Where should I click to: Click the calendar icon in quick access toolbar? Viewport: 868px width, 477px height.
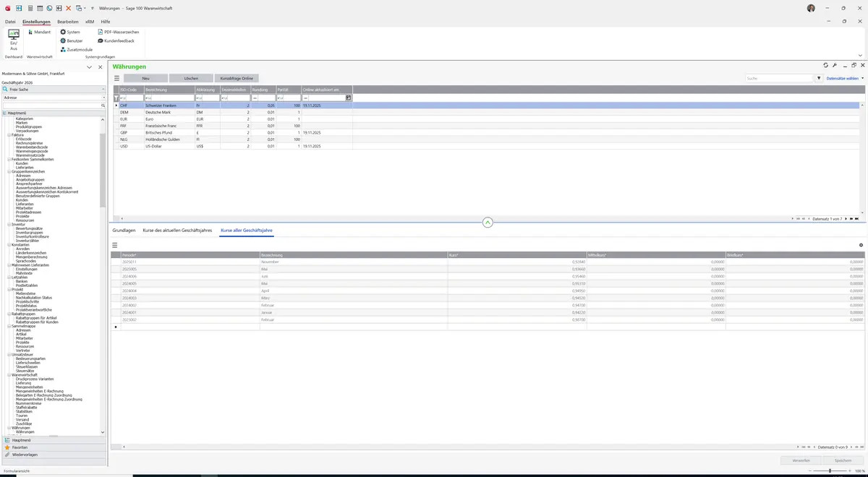point(39,8)
